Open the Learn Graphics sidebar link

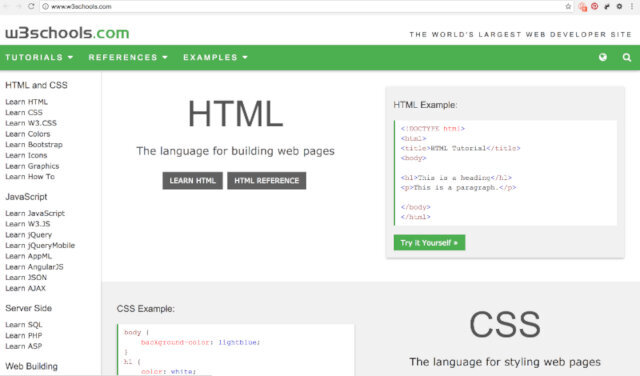32,166
